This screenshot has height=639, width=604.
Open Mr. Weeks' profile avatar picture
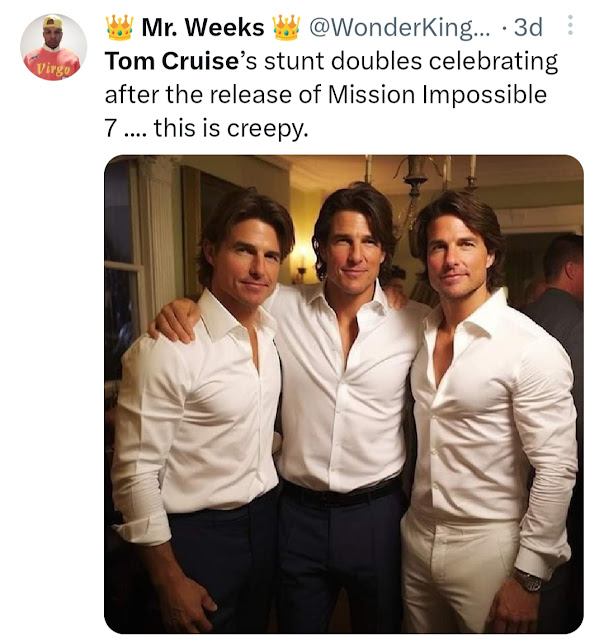[53, 47]
